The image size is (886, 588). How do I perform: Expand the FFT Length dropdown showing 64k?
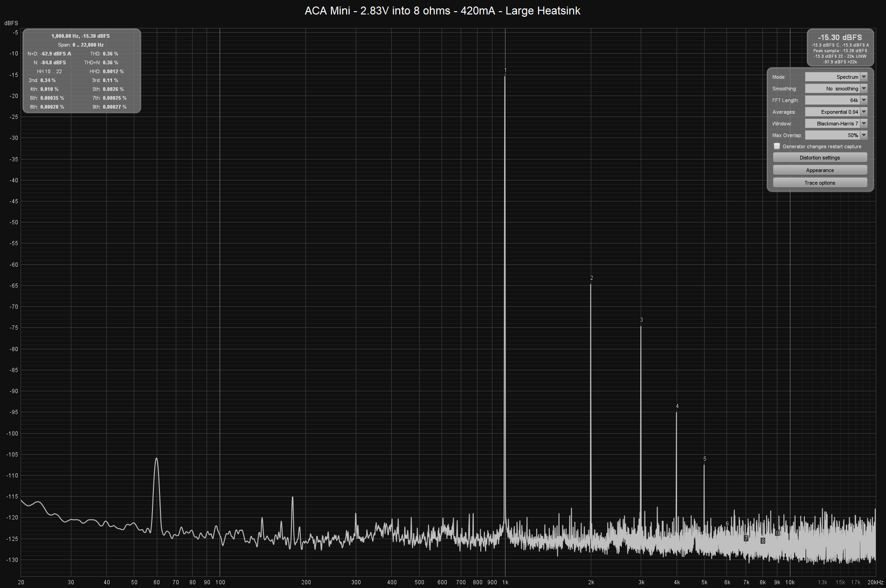click(x=836, y=100)
